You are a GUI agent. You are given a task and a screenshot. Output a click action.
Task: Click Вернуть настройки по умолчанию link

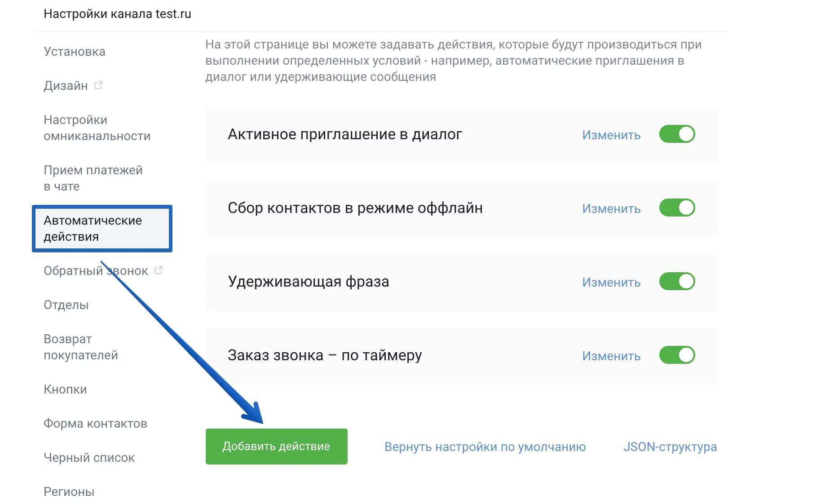485,447
